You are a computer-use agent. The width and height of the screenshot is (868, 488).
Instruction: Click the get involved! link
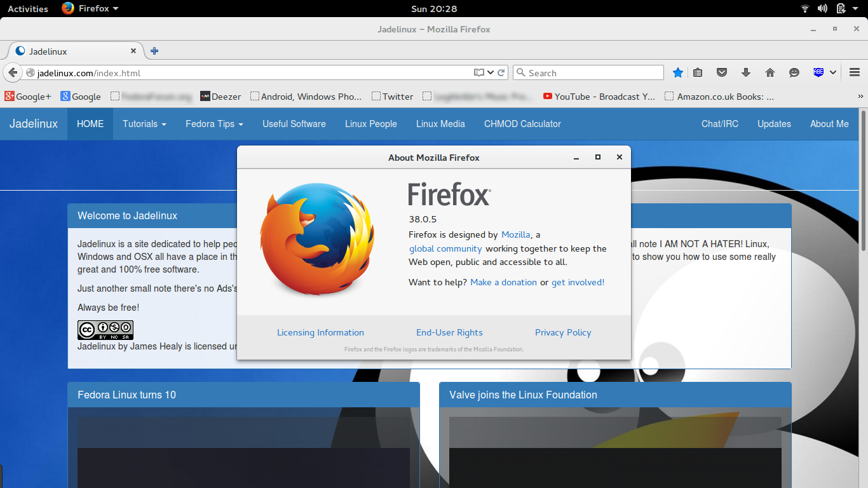[578, 282]
